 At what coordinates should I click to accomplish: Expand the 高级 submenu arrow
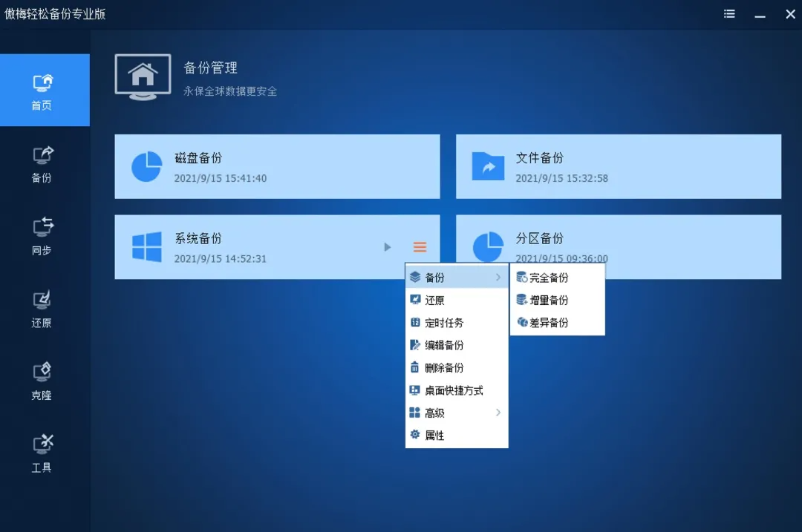pyautogui.click(x=498, y=413)
